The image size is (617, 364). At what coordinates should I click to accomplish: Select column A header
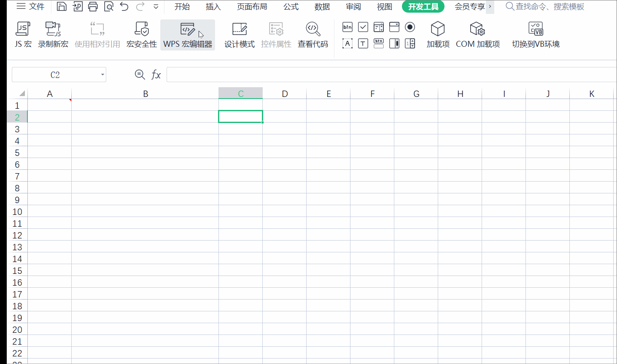(50, 94)
